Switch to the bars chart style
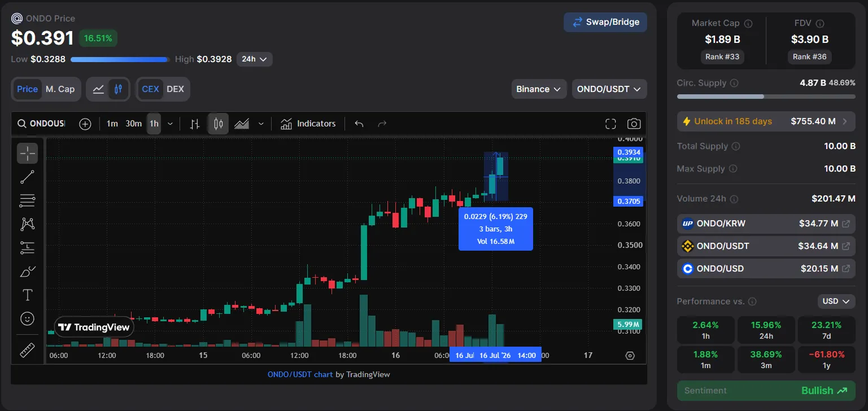Viewport: 868px width, 411px height. point(195,124)
